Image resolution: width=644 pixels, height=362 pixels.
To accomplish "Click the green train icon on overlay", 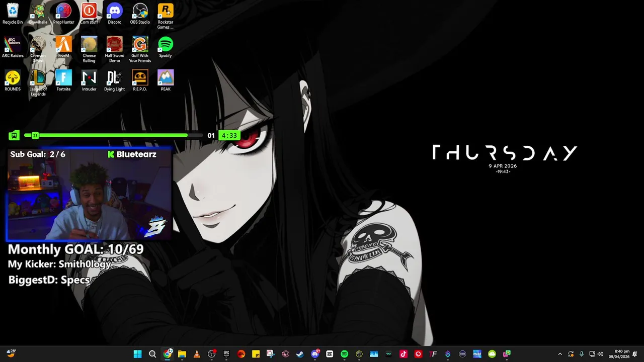I will tap(14, 135).
